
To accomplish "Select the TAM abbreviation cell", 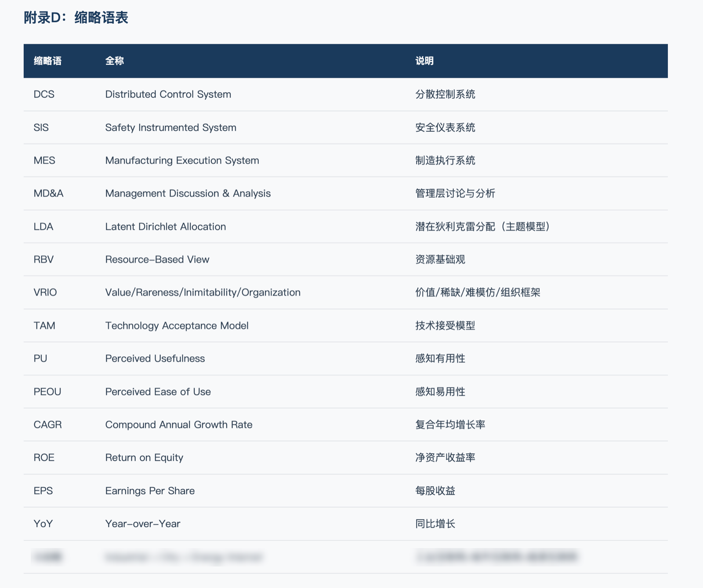I will click(44, 325).
